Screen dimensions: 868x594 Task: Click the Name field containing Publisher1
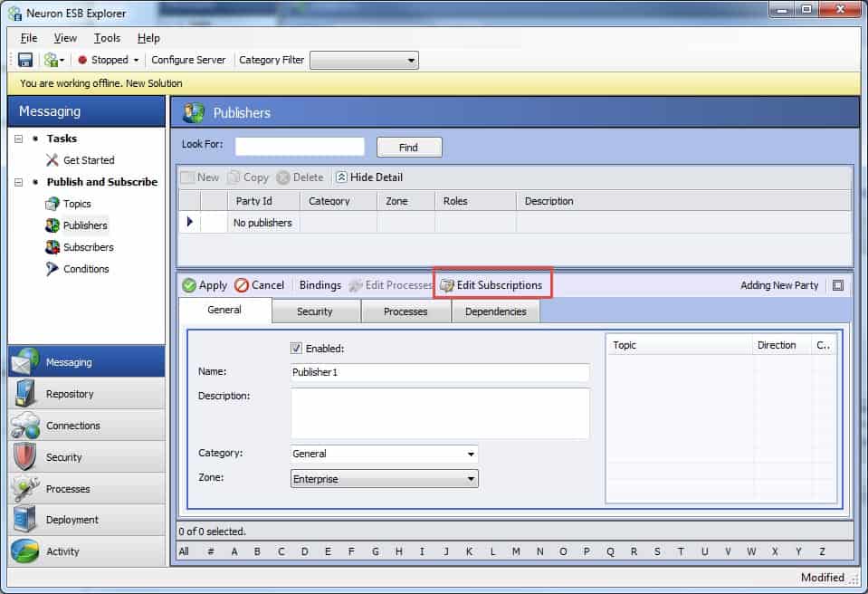pos(440,372)
